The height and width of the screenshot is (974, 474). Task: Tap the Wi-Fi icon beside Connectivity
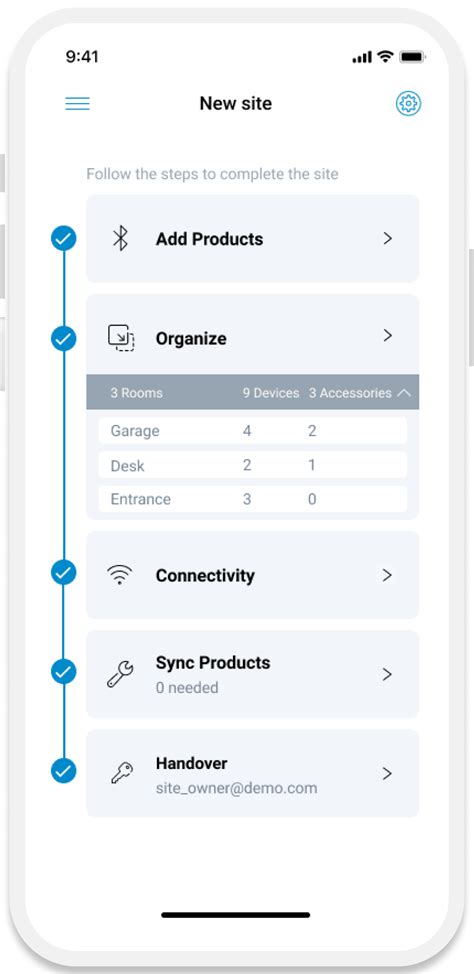click(121, 575)
